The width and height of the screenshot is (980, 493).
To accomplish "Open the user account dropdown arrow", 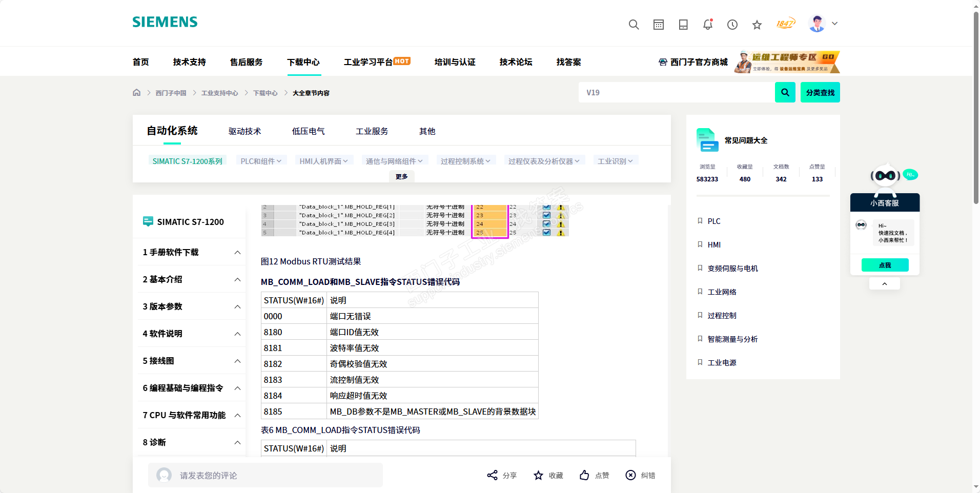I will tap(835, 24).
